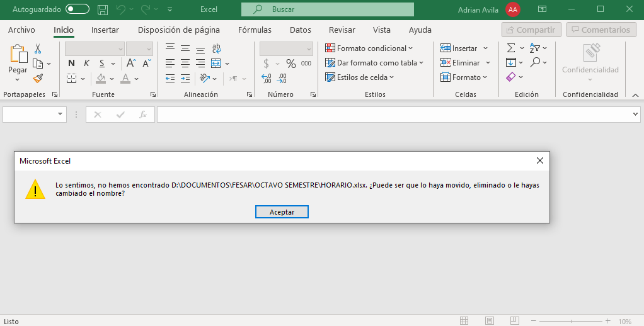Click the Aceptar button in the dialog

[x=282, y=212]
